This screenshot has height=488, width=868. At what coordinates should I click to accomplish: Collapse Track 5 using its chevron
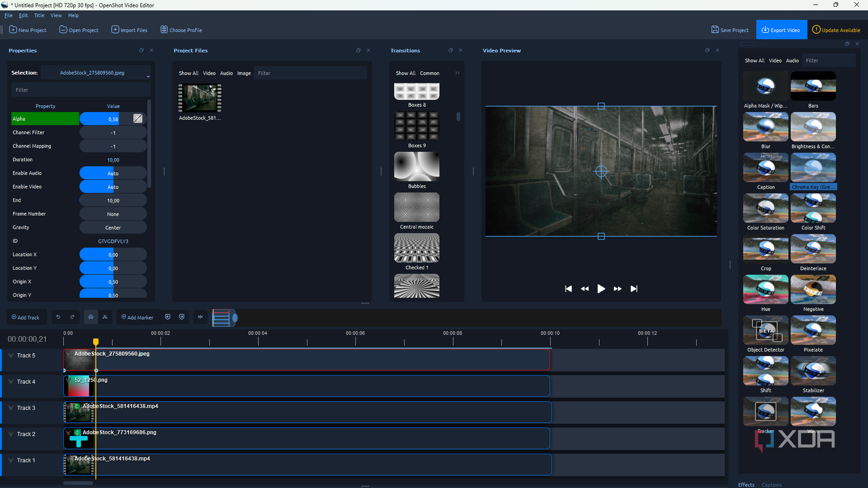pyautogui.click(x=11, y=355)
